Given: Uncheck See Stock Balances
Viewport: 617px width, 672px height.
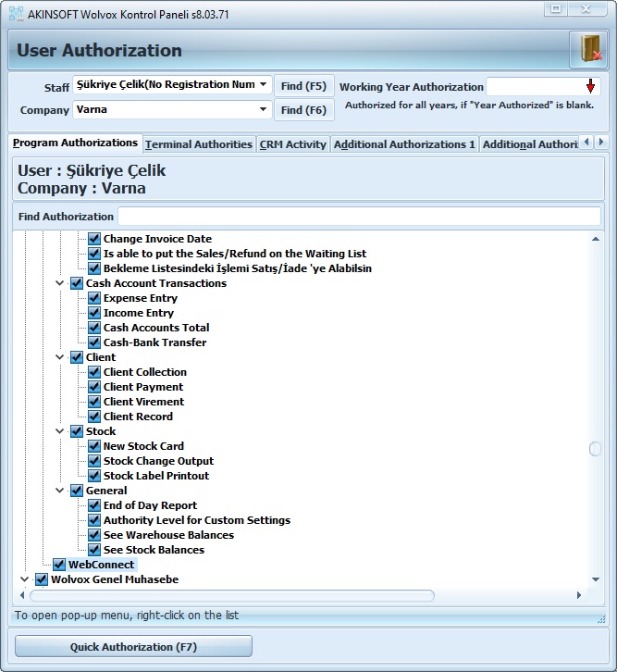Looking at the screenshot, I should 94,550.
